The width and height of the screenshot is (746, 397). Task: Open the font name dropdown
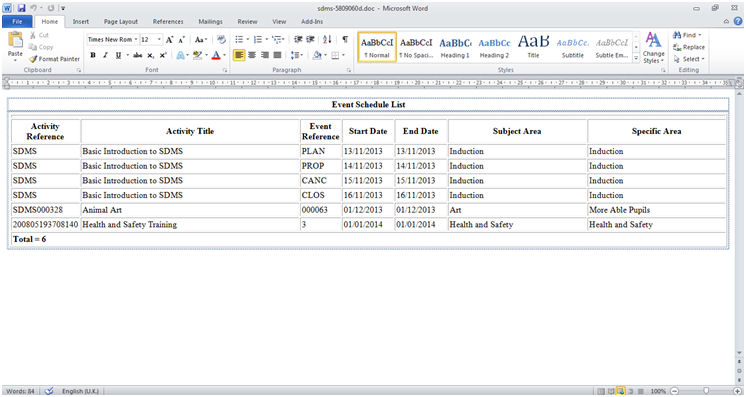pos(136,40)
